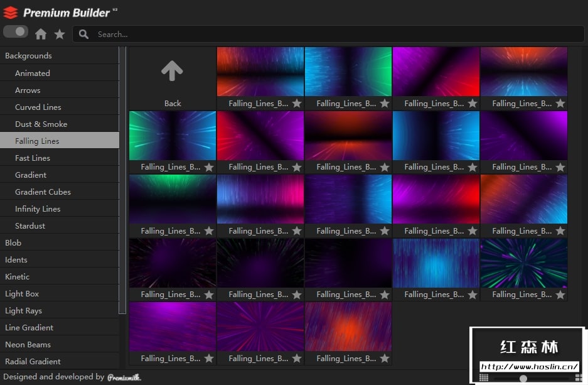The width and height of the screenshot is (588, 385).
Task: Adjust the thumbnail size slider handle
Action: pos(523,378)
